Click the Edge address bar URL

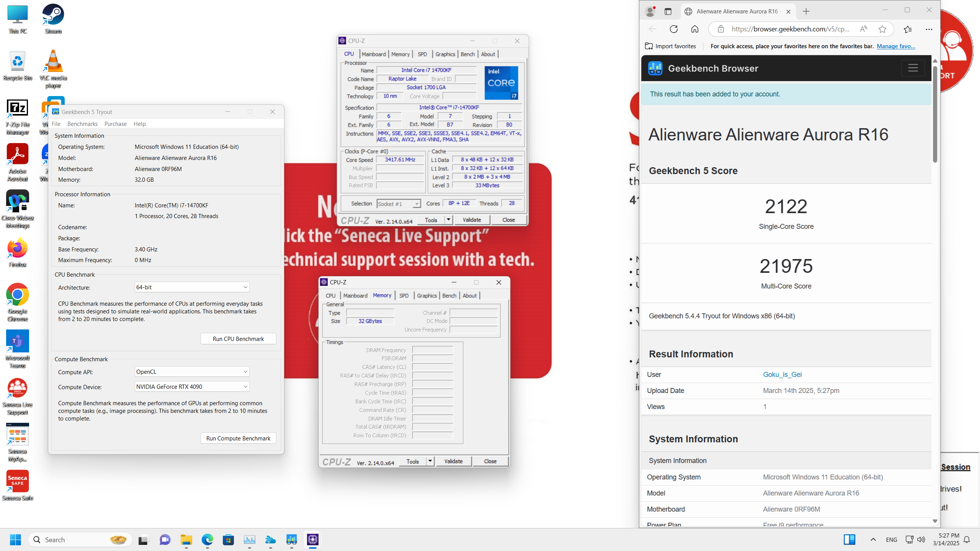click(x=790, y=29)
